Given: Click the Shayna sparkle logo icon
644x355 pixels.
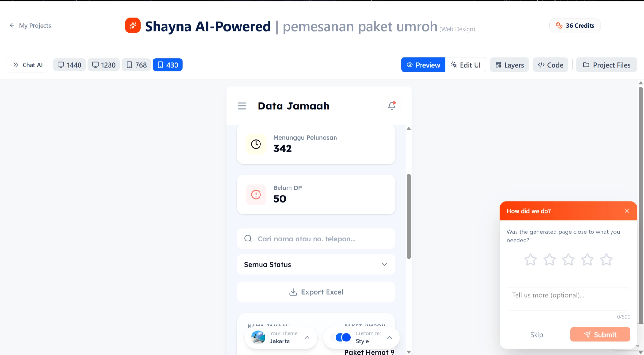Looking at the screenshot, I should click(133, 25).
